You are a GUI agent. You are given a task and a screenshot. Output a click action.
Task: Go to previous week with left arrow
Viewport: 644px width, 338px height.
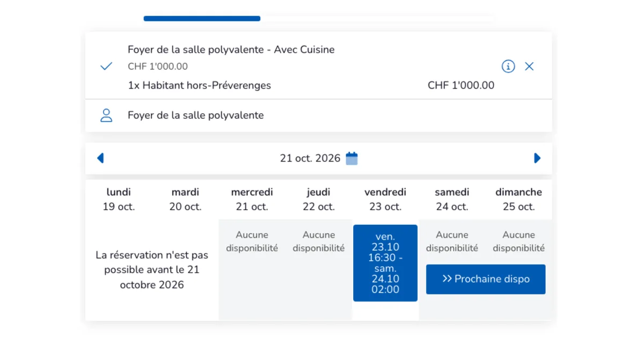pos(100,158)
